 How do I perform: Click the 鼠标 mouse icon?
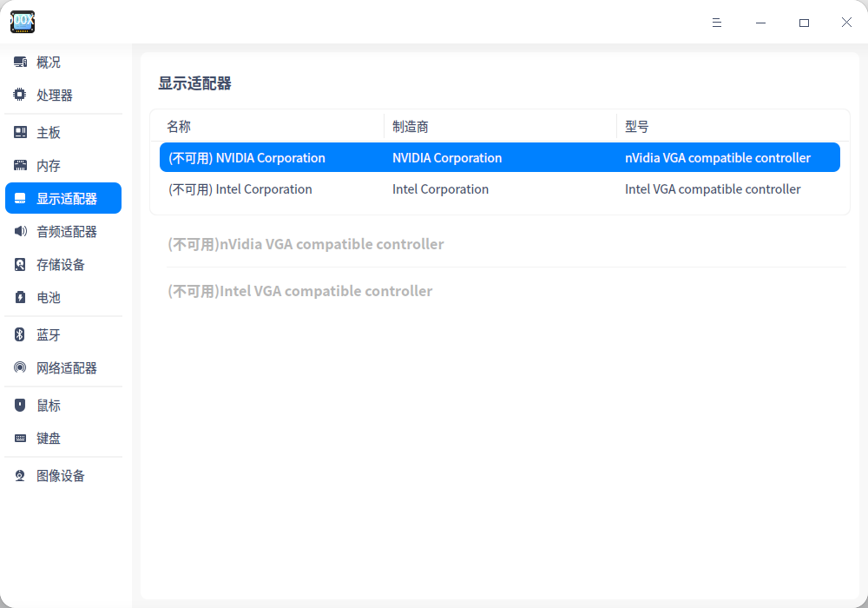pos(20,405)
